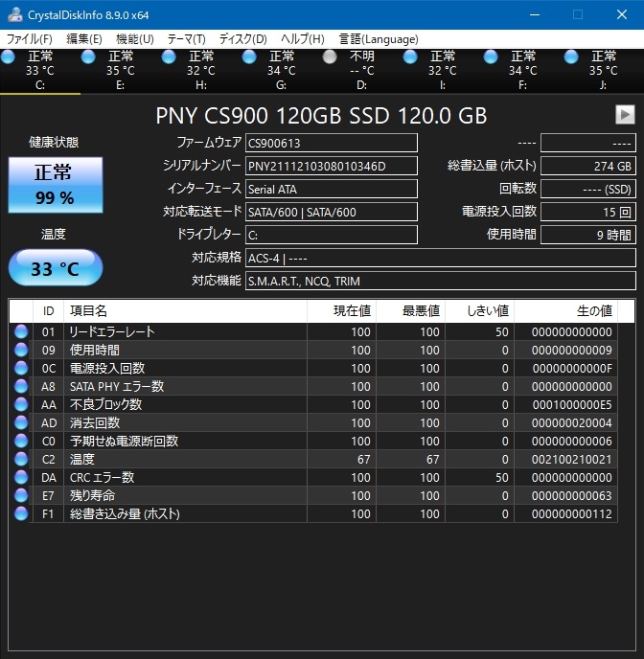Click the serial number field
The height and width of the screenshot is (659, 644).
(331, 166)
